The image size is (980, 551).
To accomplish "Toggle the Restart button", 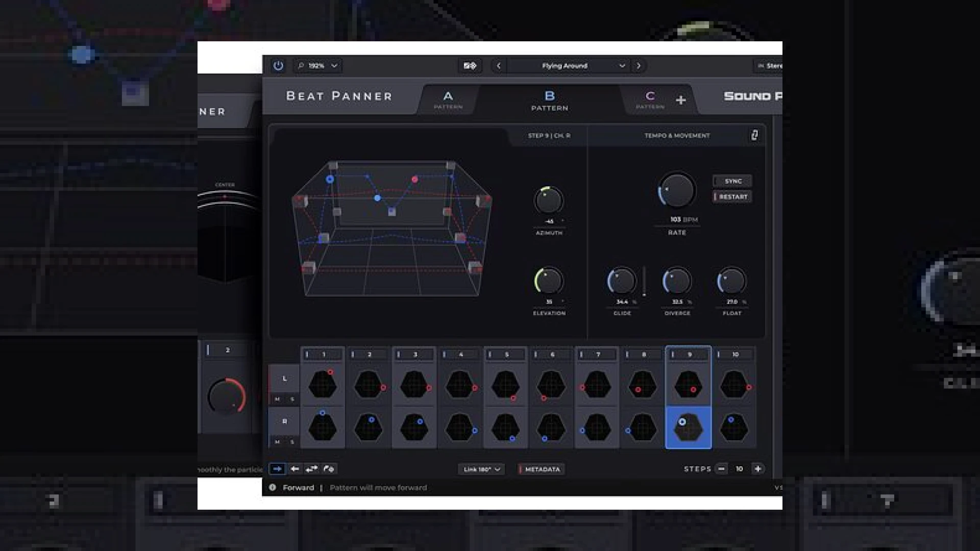I will coord(732,196).
